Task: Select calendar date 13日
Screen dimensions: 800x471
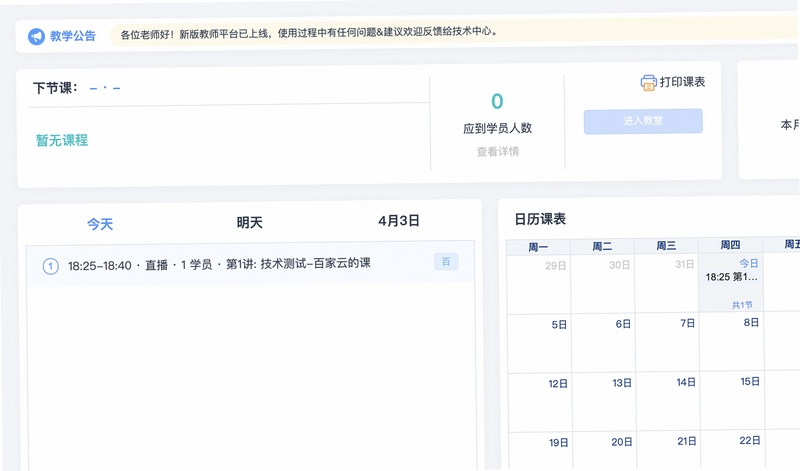Action: pyautogui.click(x=622, y=383)
